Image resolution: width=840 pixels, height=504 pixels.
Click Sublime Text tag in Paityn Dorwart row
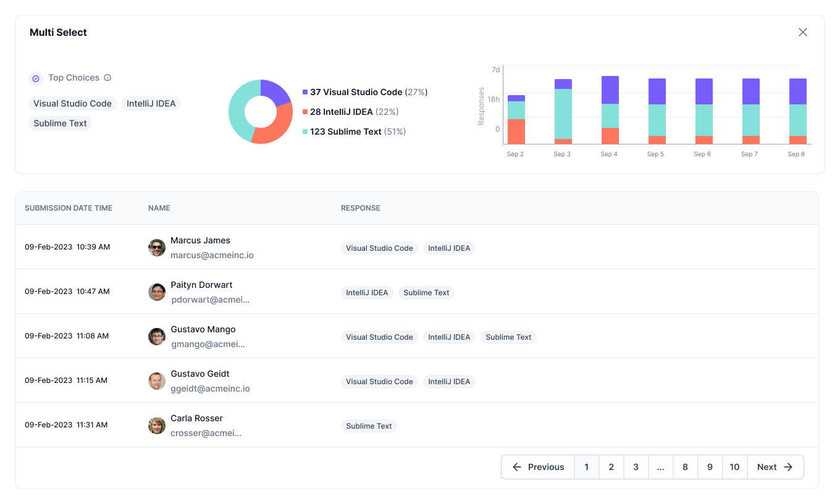click(x=426, y=293)
